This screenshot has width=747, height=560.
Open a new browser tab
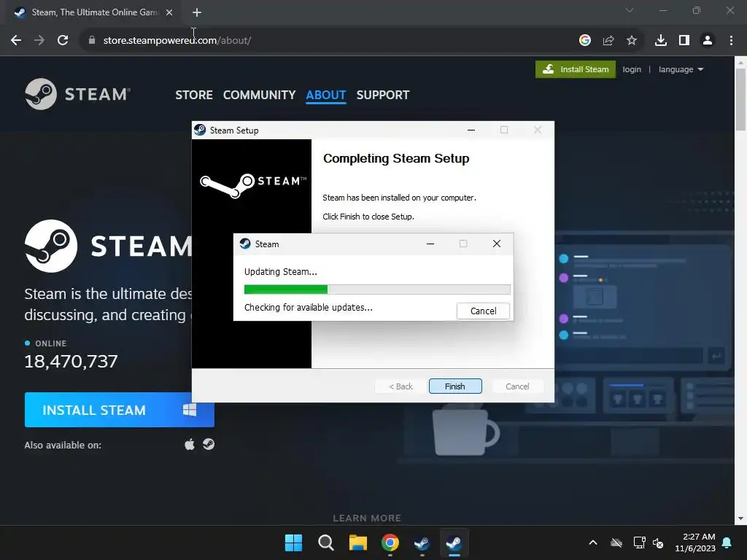pos(197,13)
